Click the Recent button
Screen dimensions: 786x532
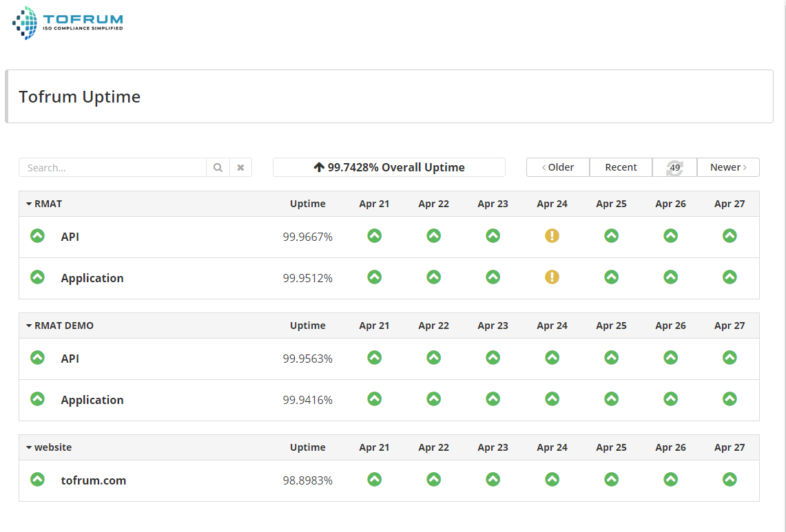pos(621,167)
